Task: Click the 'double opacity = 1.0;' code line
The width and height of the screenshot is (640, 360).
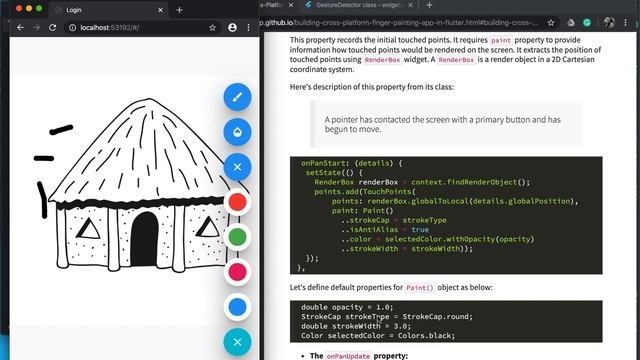Action: click(x=347, y=307)
